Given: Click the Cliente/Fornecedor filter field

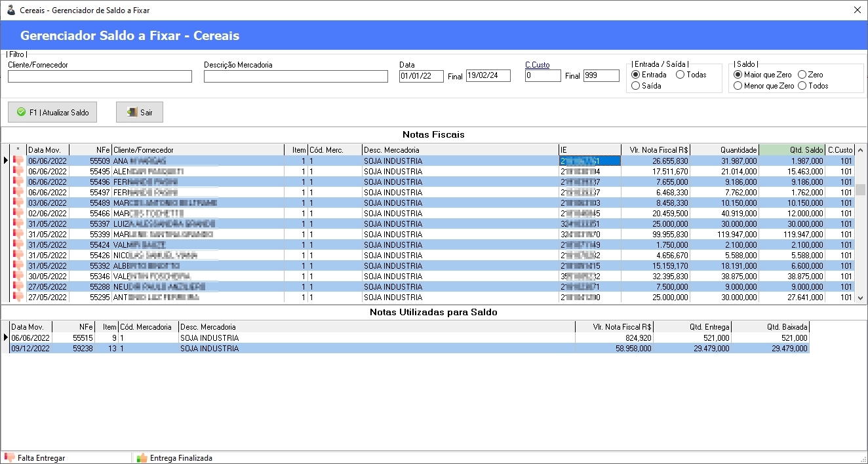Looking at the screenshot, I should 100,76.
